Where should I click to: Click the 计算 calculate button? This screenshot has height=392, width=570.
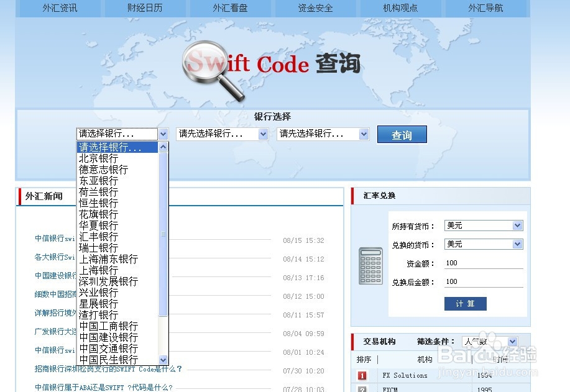466,304
